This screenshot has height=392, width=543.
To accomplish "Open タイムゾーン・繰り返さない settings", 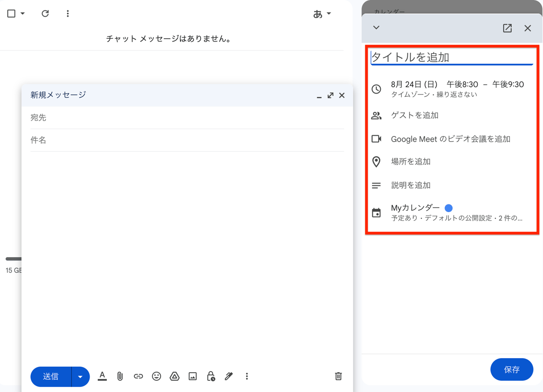I will [434, 94].
